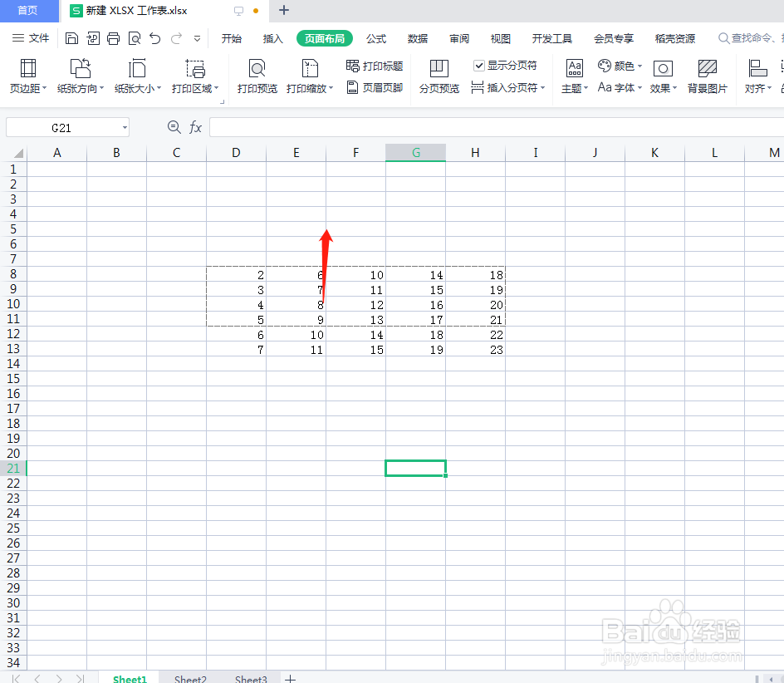Click cell F12 containing 14

point(355,334)
